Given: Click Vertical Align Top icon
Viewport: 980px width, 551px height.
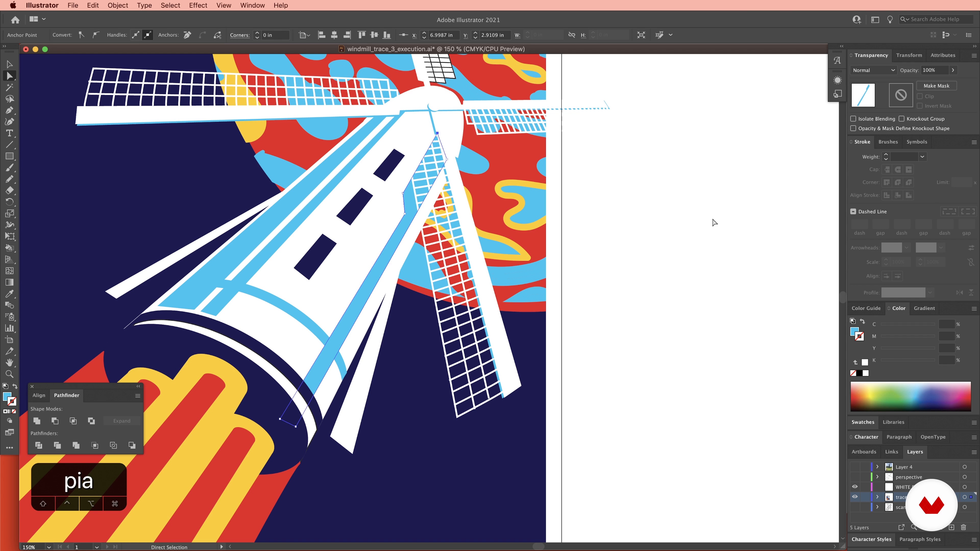Looking at the screenshot, I should (x=361, y=35).
